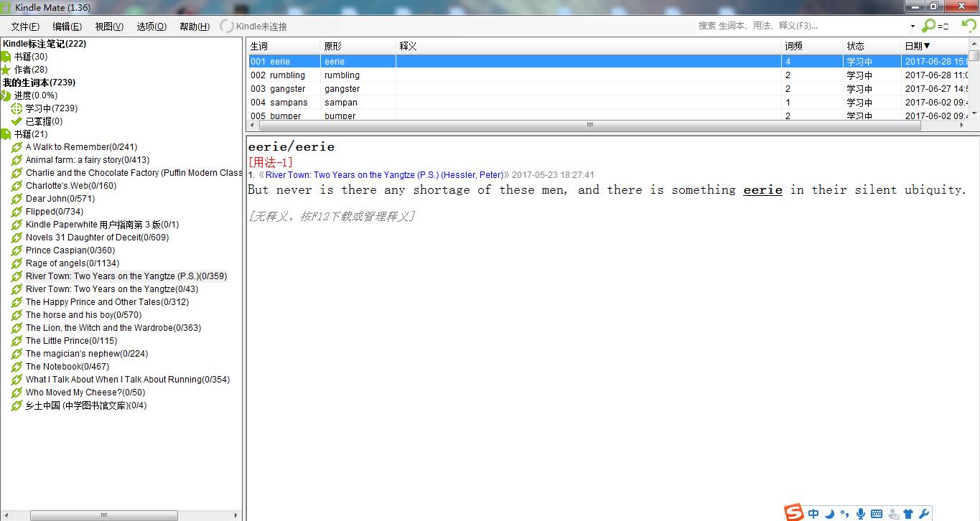Open the 编辑(E) menu
The height and width of the screenshot is (521, 980).
[x=67, y=27]
